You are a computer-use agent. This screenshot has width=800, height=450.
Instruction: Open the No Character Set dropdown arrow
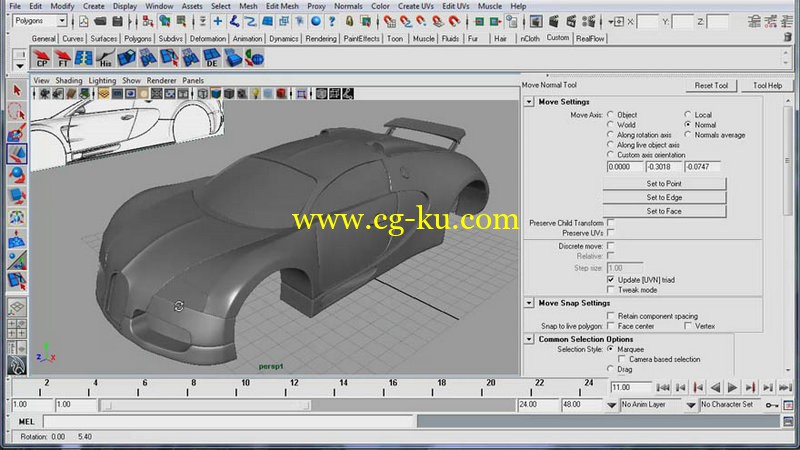point(691,405)
